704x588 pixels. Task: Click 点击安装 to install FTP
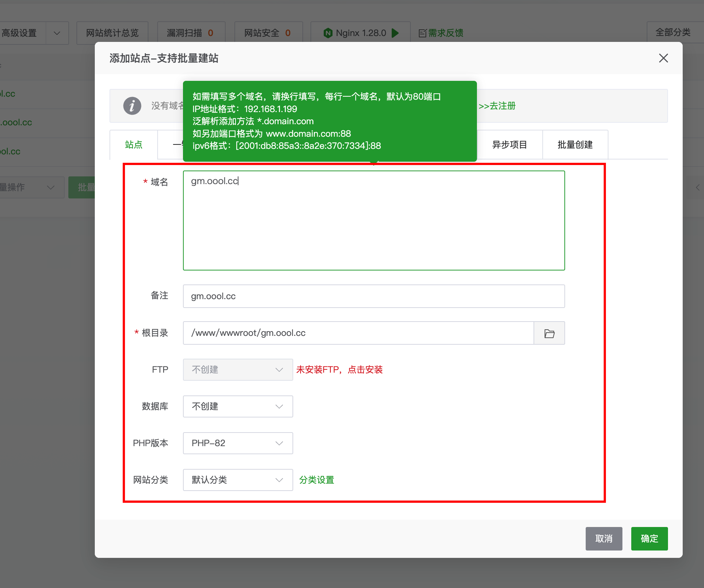tap(365, 370)
